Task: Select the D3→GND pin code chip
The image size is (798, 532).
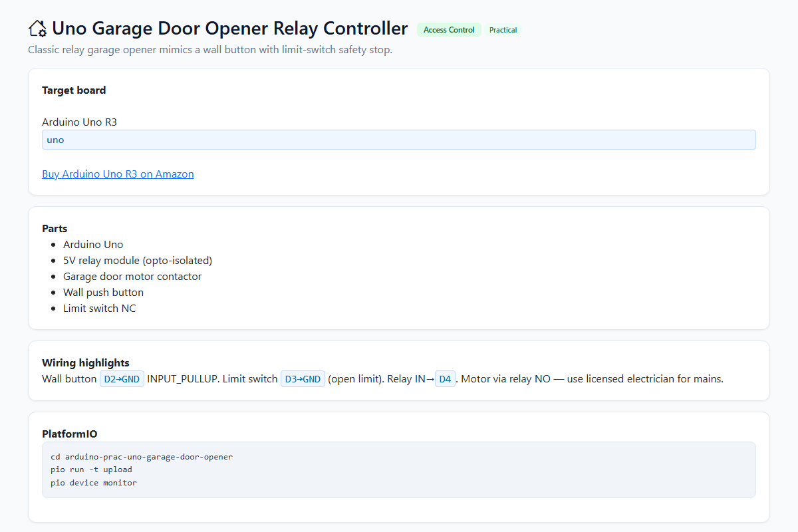Action: tap(303, 379)
